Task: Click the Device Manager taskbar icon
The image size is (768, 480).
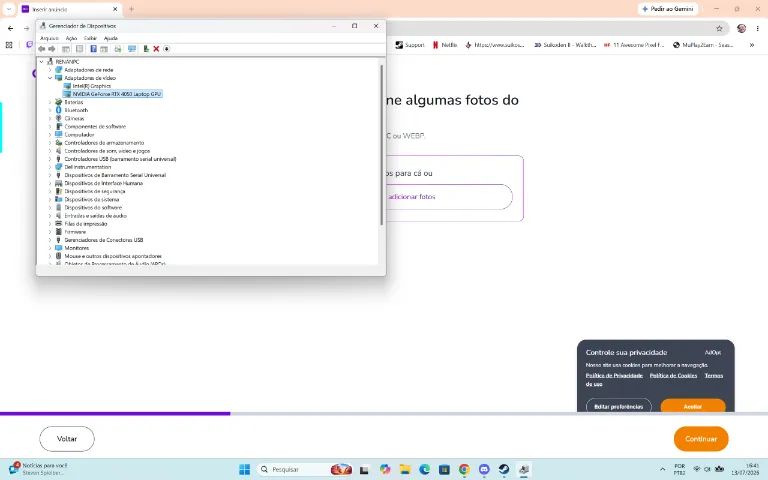Action: 524,469
